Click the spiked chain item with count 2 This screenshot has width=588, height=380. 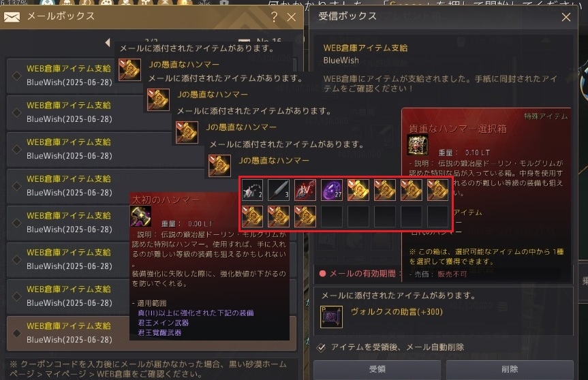coord(252,190)
